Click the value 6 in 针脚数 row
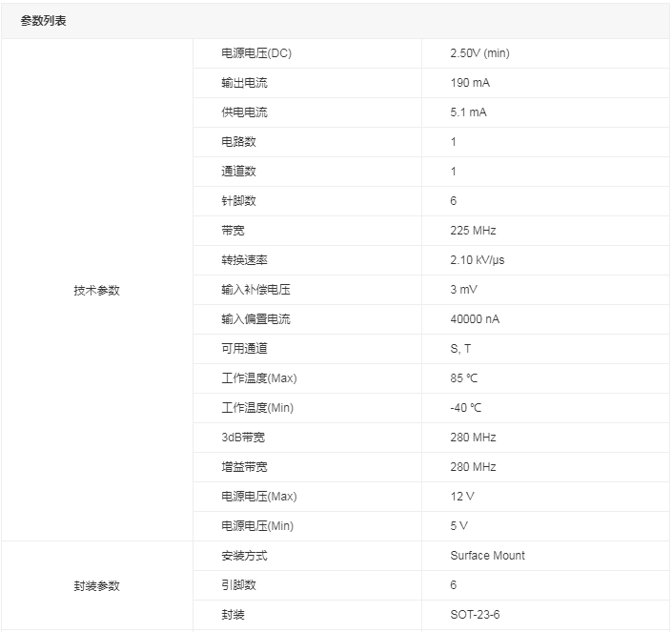 click(x=453, y=201)
